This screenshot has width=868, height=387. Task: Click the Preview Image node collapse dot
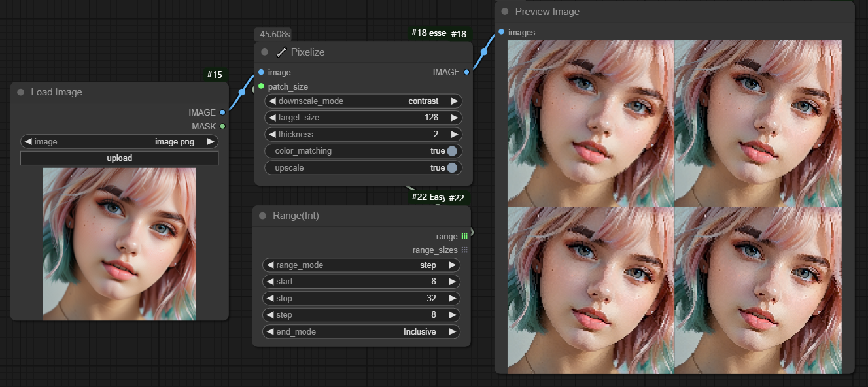tap(505, 12)
